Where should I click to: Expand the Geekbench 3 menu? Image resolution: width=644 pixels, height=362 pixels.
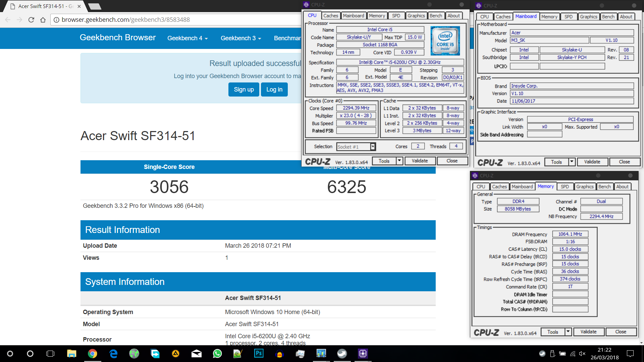point(241,38)
